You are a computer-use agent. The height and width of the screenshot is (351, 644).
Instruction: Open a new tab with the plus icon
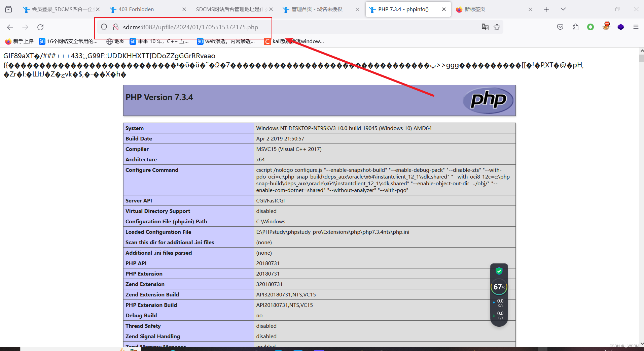point(546,9)
